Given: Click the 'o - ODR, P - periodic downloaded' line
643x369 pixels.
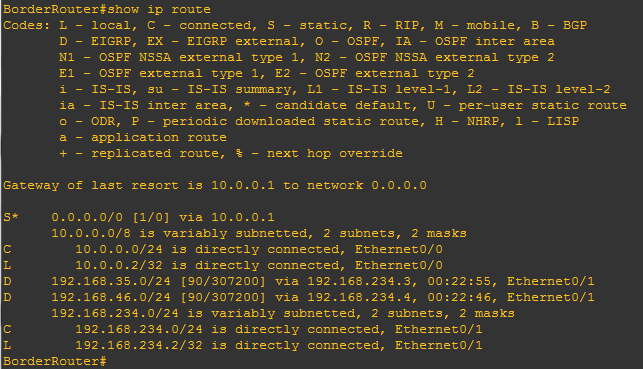Looking at the screenshot, I should click(319, 121).
